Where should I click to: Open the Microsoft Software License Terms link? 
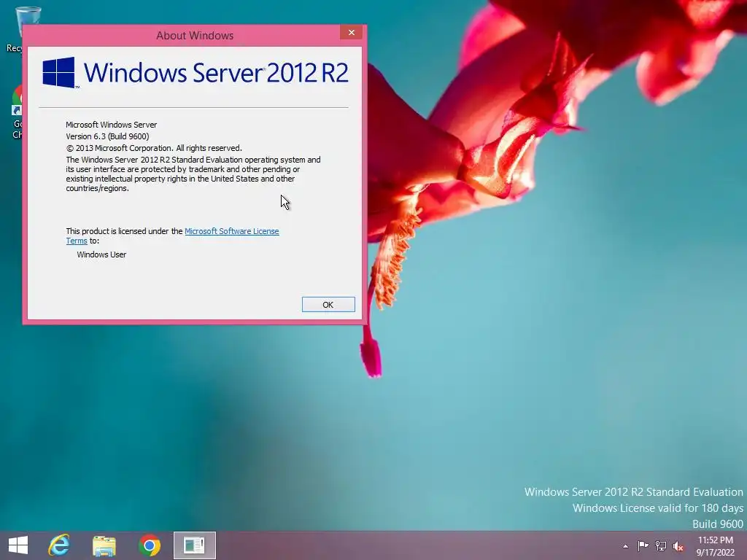coord(231,231)
